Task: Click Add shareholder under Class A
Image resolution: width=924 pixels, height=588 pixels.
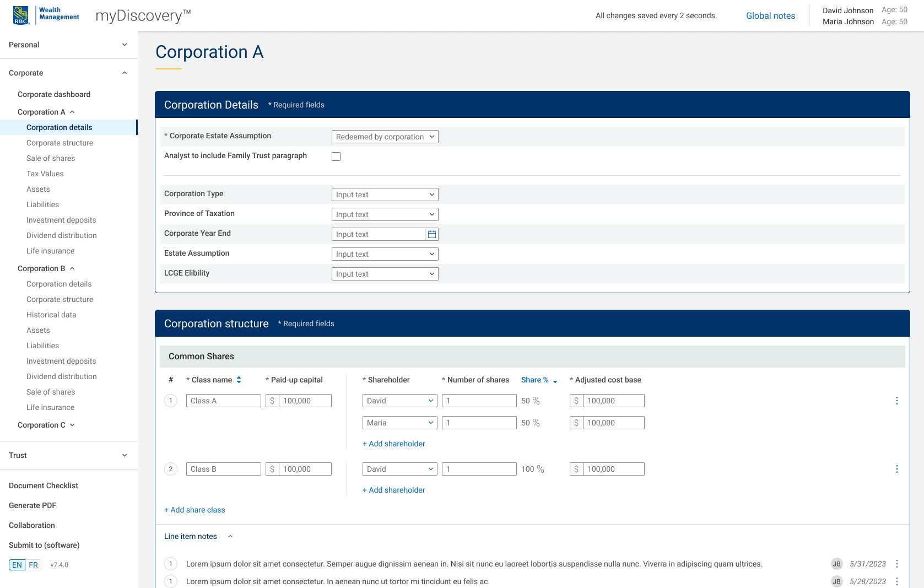Action: tap(394, 444)
